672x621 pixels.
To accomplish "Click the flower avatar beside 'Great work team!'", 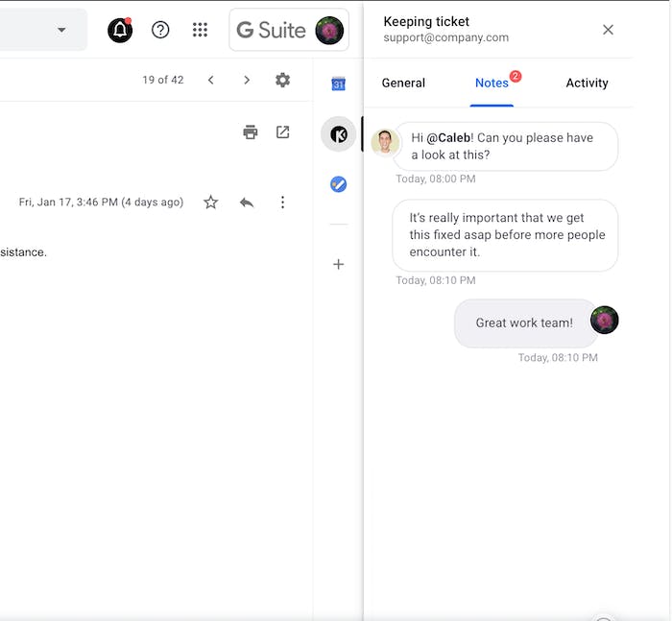I will pyautogui.click(x=604, y=320).
